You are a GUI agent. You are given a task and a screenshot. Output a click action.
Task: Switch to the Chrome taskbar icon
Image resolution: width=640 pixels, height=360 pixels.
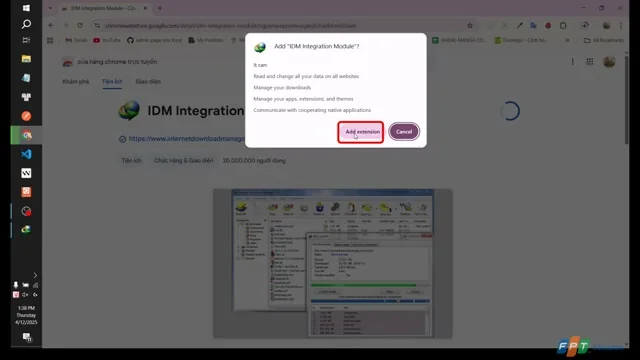26,135
